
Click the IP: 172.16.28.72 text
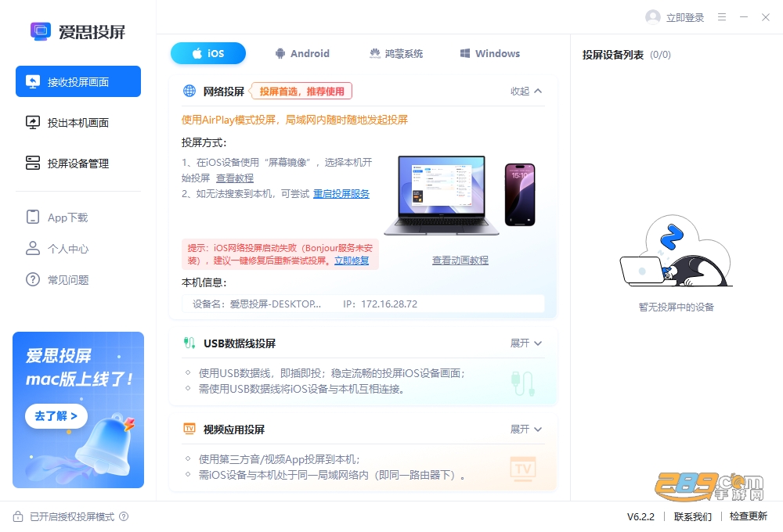pyautogui.click(x=380, y=304)
